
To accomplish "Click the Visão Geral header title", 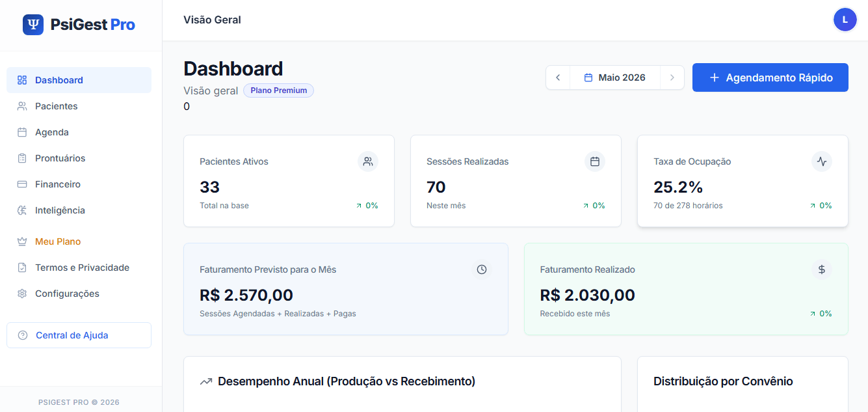I will point(212,20).
